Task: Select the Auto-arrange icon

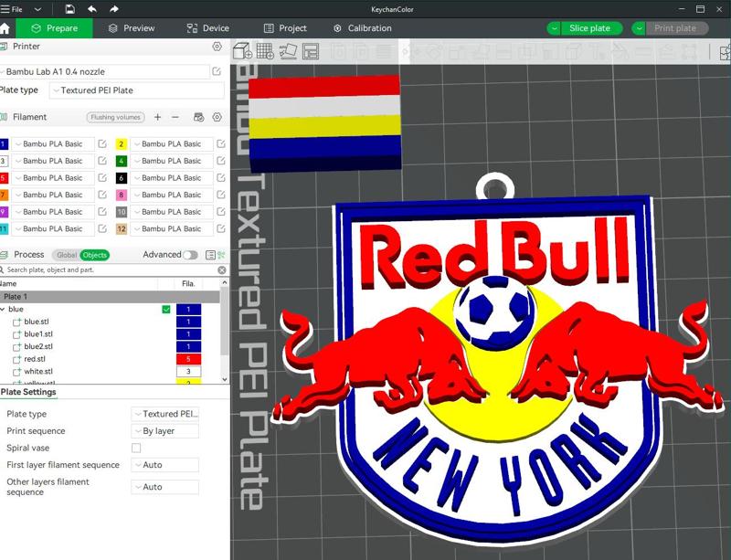Action: [x=288, y=50]
